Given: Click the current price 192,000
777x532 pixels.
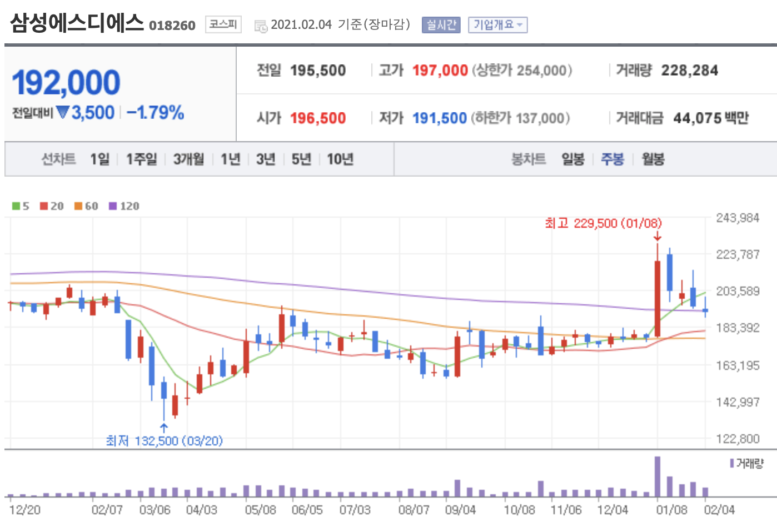Looking at the screenshot, I should (x=66, y=83).
